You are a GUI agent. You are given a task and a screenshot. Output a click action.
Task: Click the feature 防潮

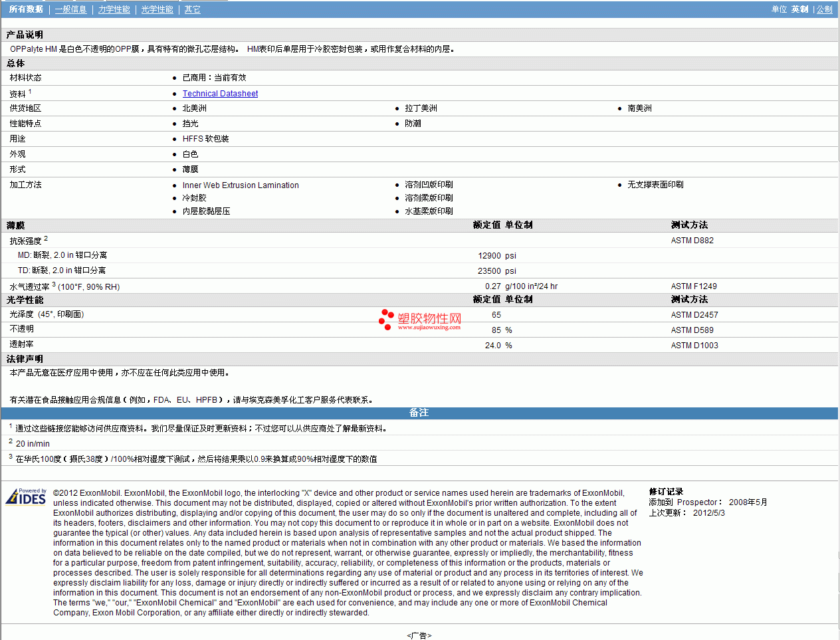pyautogui.click(x=413, y=124)
